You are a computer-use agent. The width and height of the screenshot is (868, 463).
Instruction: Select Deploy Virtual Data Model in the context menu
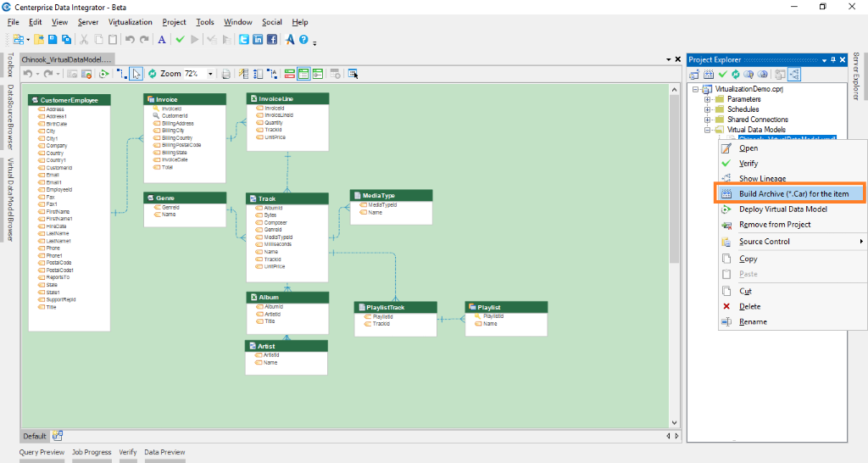tap(782, 209)
